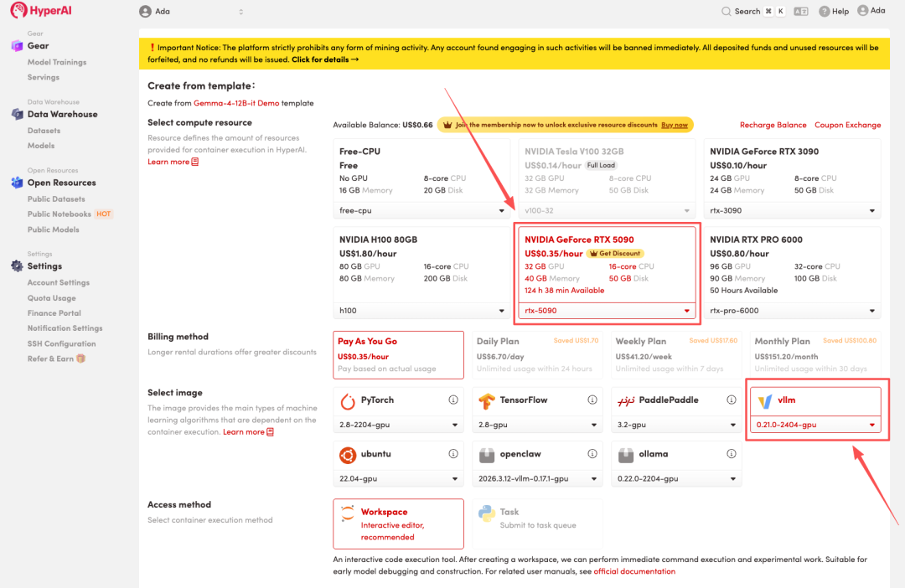
Task: Click the Refer & Earn gift icon
Action: point(80,358)
